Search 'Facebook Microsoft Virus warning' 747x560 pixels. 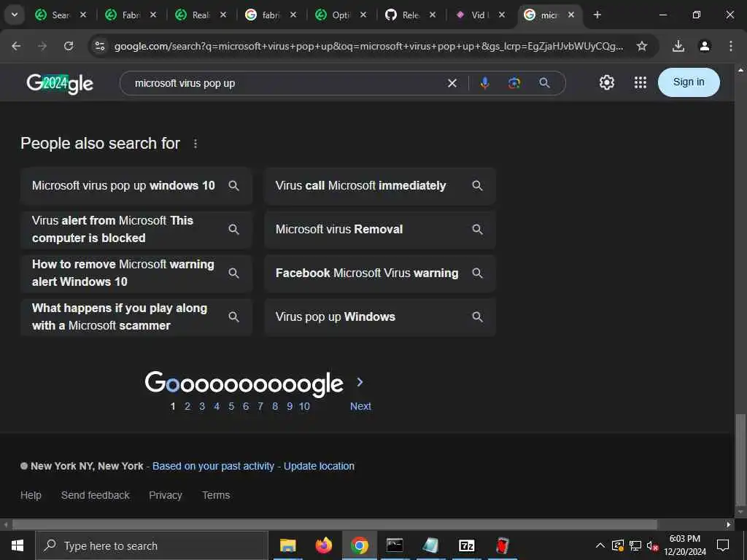coord(380,273)
